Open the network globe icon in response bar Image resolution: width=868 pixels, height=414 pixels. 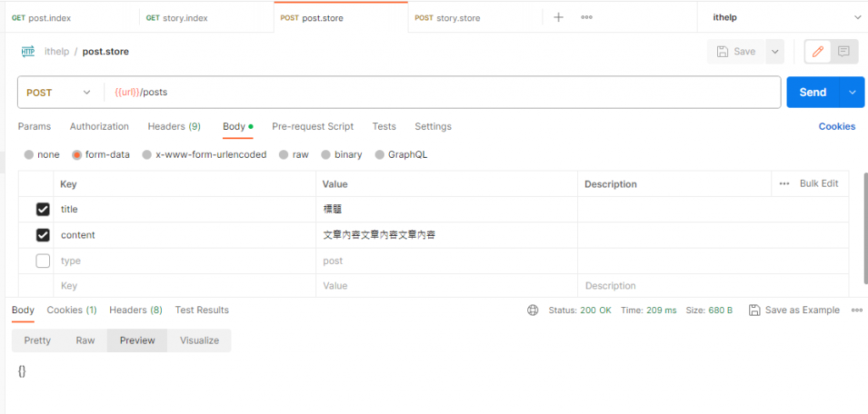532,310
